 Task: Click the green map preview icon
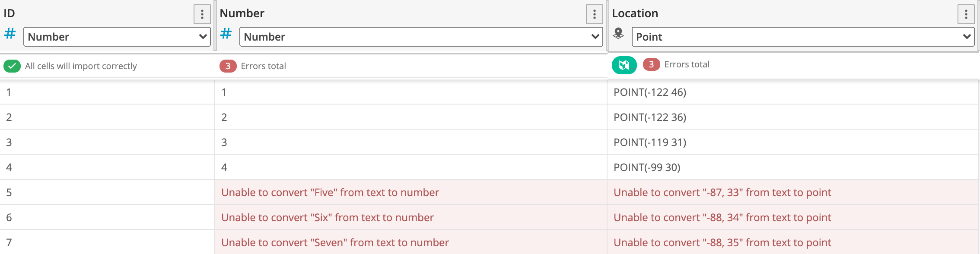coord(624,65)
